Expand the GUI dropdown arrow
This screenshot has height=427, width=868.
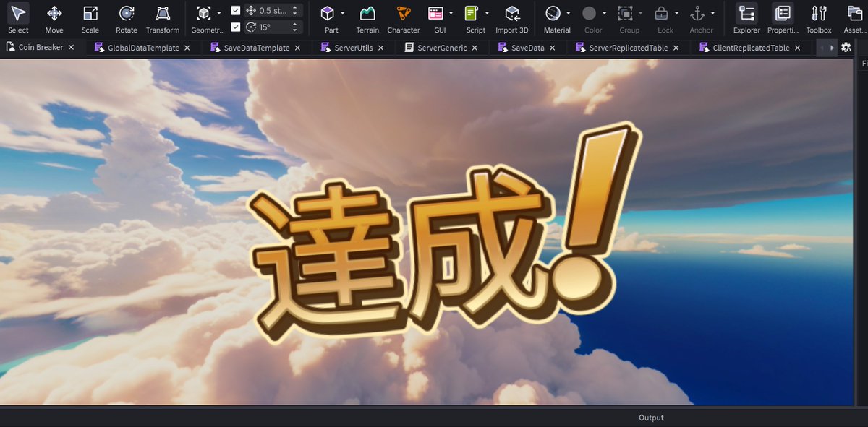point(451,13)
